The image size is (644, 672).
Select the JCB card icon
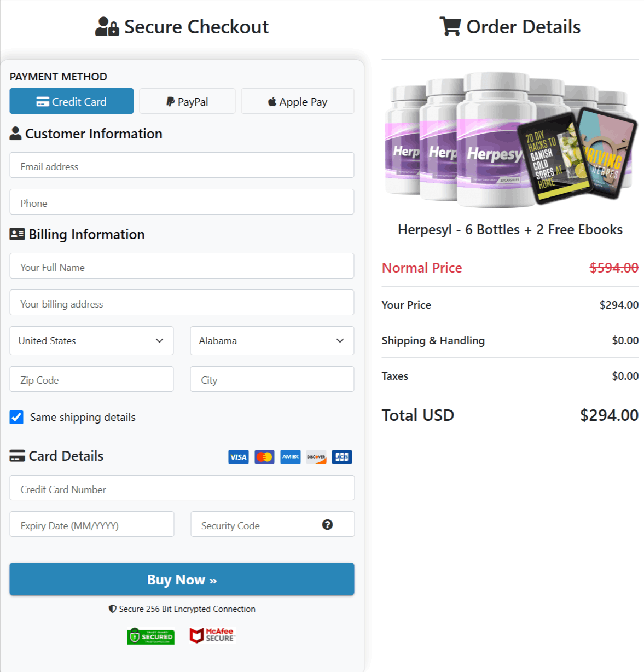click(341, 456)
